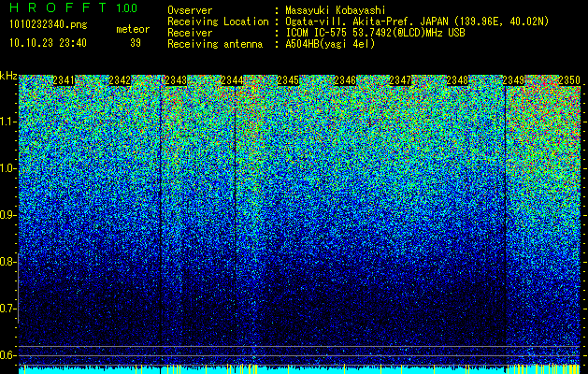Click the 2344 time marker

point(232,80)
